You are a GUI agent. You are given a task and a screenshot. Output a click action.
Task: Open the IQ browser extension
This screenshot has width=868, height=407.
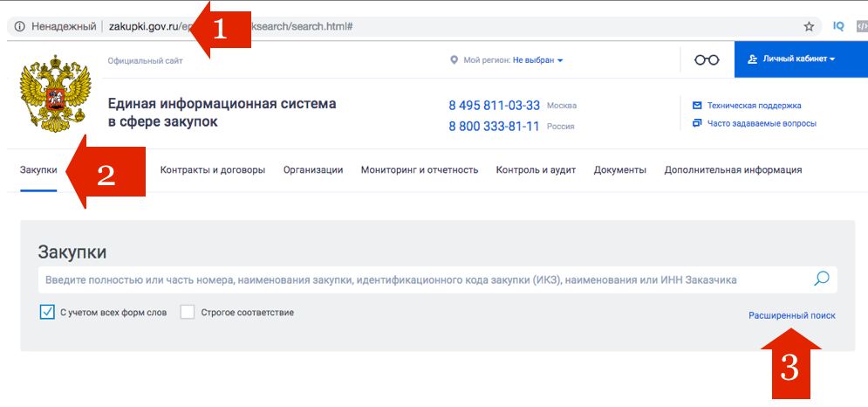[838, 26]
